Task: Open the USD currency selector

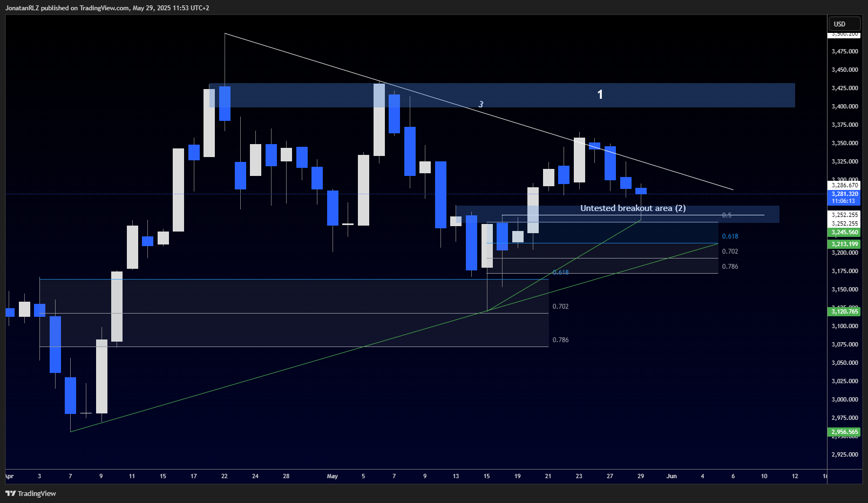Action: 844,24
